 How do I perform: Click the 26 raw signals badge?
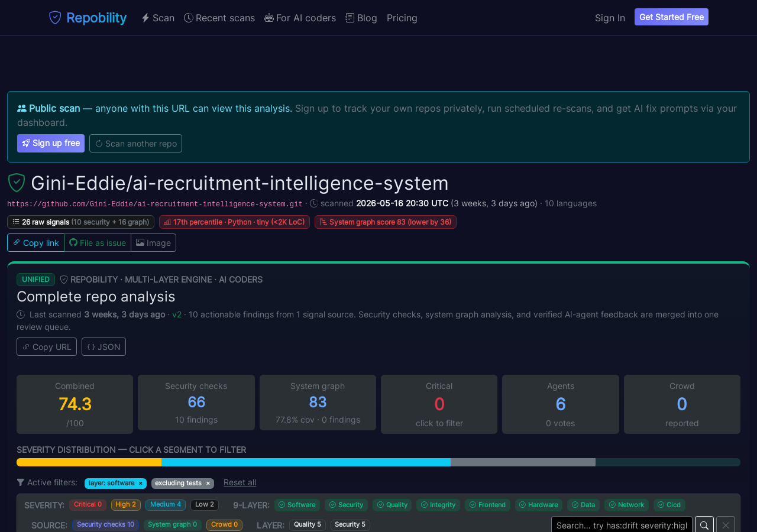click(80, 222)
